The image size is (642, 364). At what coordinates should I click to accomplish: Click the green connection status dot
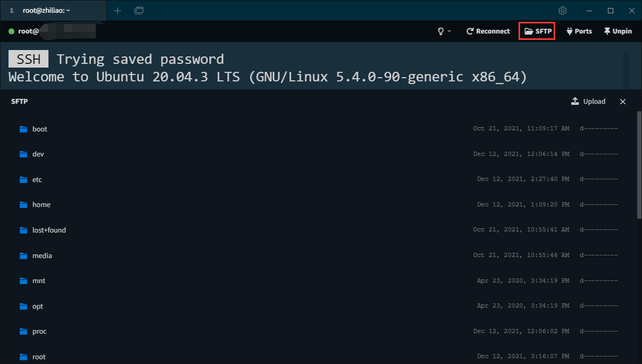pyautogui.click(x=12, y=31)
